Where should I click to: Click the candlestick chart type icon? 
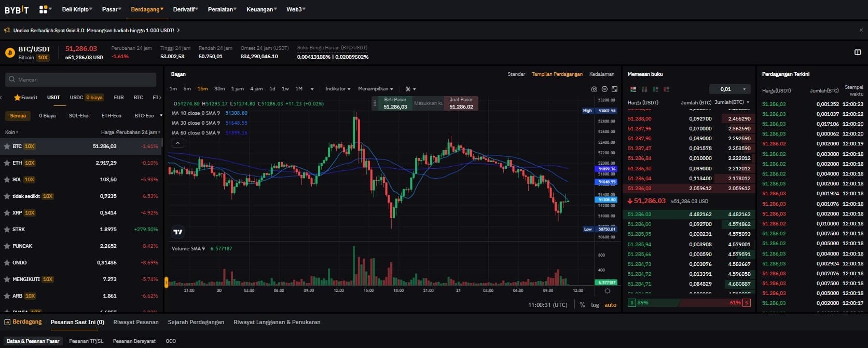[x=408, y=89]
